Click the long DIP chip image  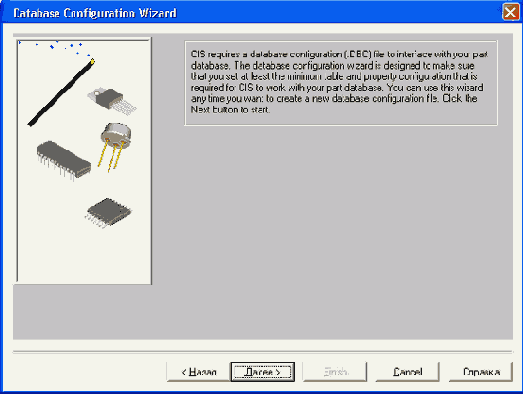pos(63,160)
